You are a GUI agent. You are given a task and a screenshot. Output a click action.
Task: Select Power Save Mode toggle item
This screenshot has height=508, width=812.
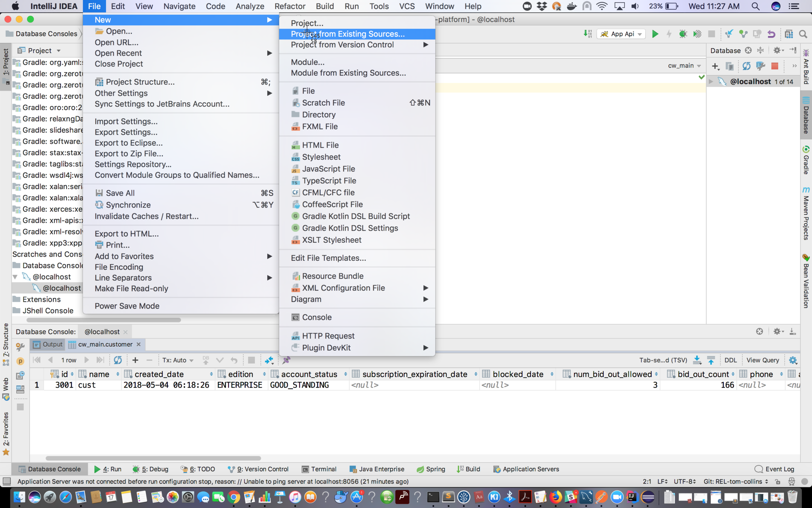tap(181, 306)
